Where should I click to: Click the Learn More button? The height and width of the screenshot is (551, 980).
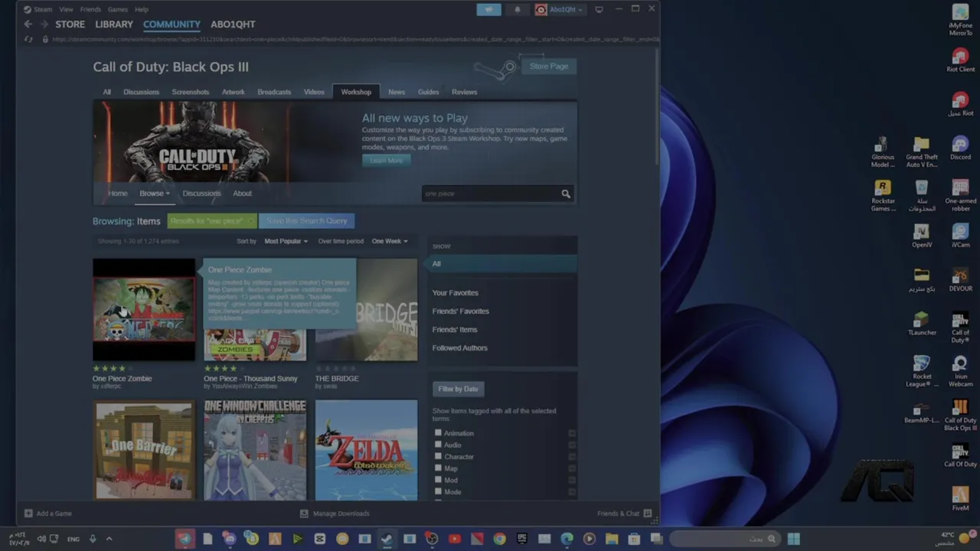click(386, 160)
